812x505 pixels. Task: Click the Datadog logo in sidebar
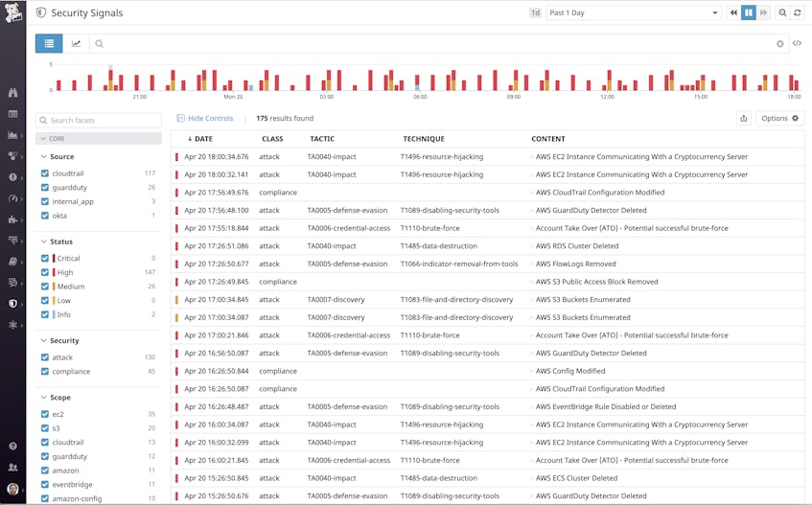click(x=13, y=12)
